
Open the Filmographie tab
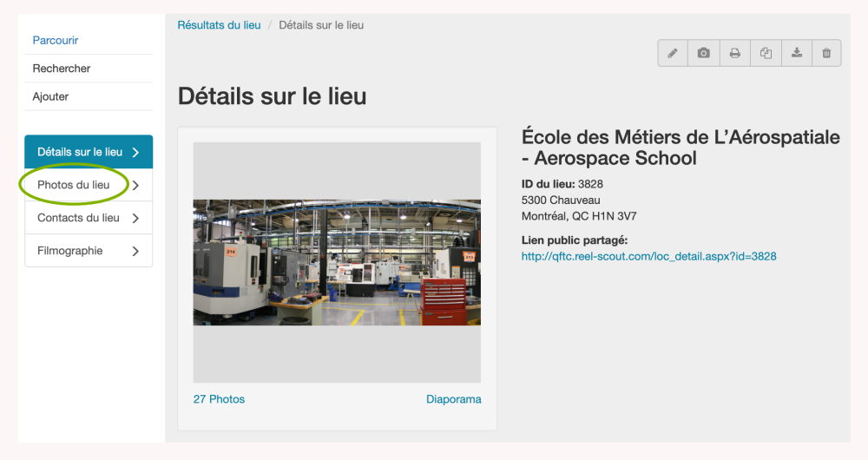[89, 251]
